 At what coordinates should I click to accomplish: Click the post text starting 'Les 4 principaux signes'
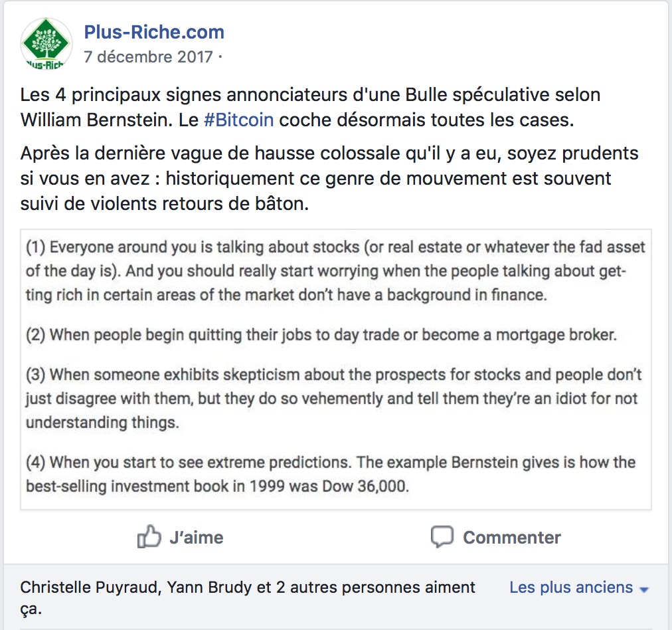(309, 94)
